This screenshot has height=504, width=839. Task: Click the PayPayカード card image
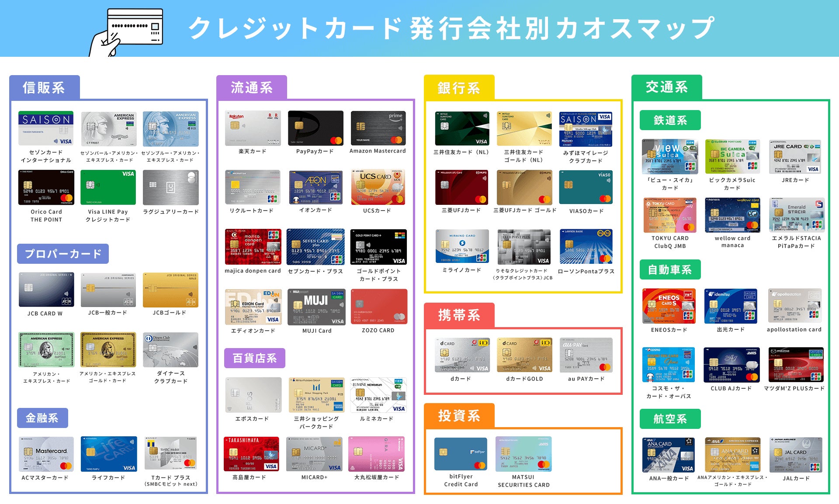click(316, 129)
